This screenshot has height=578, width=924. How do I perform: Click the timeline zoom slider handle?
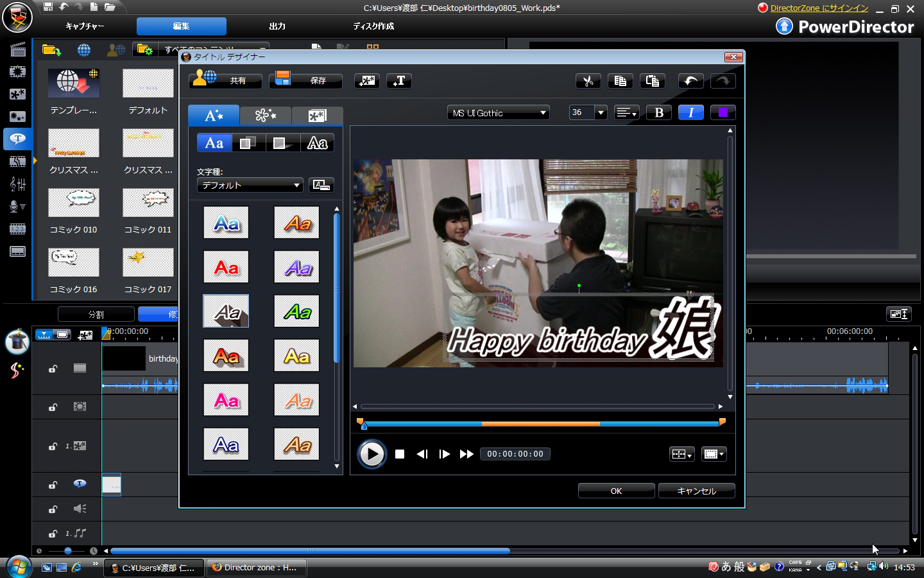tap(67, 551)
